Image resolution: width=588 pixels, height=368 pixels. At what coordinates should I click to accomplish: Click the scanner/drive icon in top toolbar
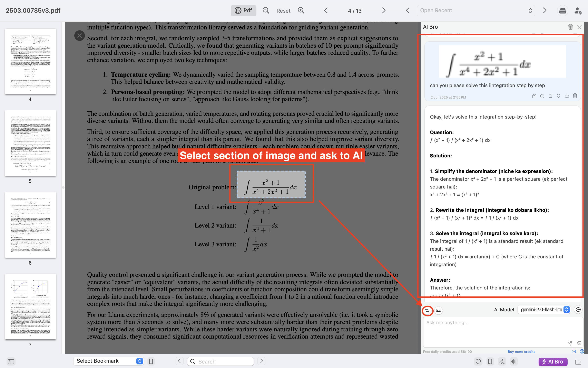562,11
